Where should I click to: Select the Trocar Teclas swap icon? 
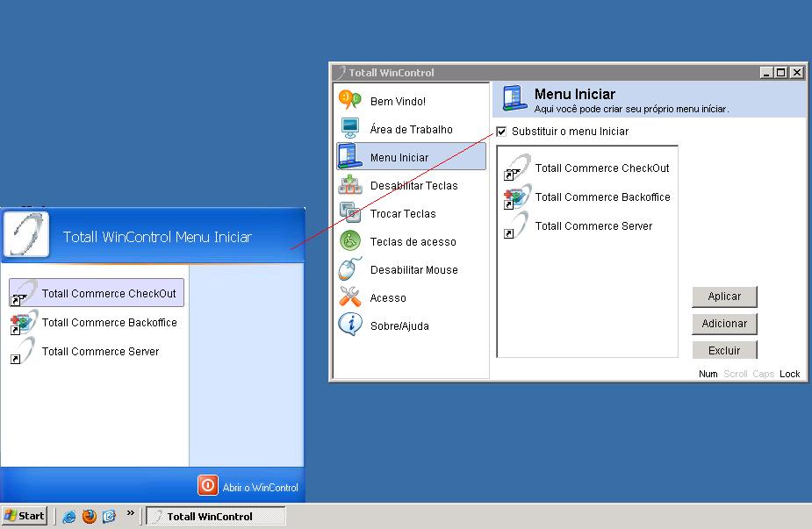coord(350,213)
